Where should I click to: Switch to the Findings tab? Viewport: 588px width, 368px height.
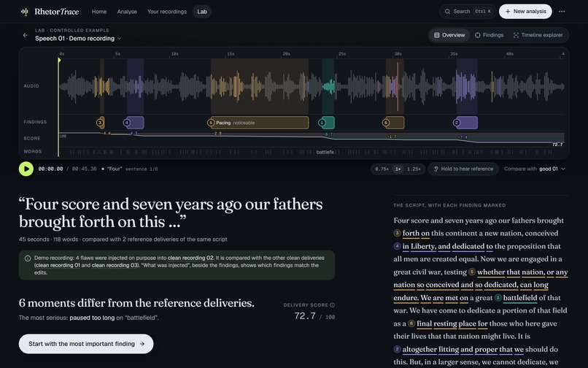[x=489, y=35]
